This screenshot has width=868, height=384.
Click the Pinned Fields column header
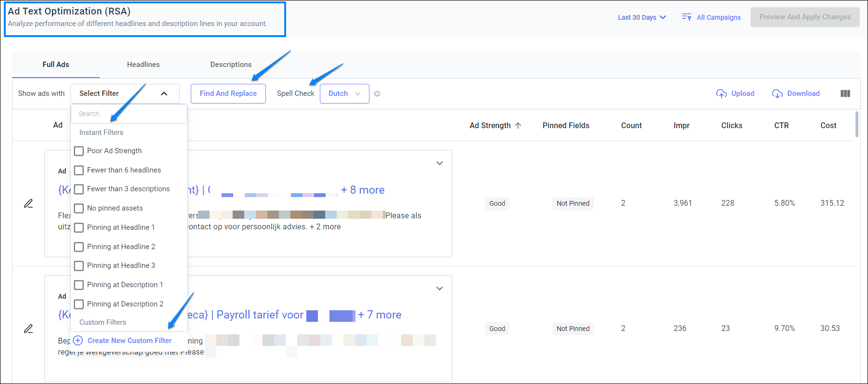[x=566, y=125]
